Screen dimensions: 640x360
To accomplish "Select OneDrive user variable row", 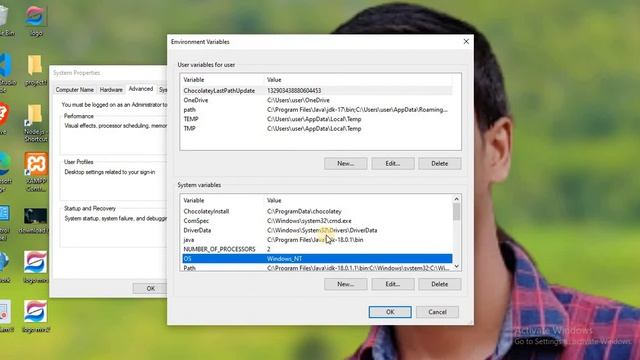I will [317, 100].
